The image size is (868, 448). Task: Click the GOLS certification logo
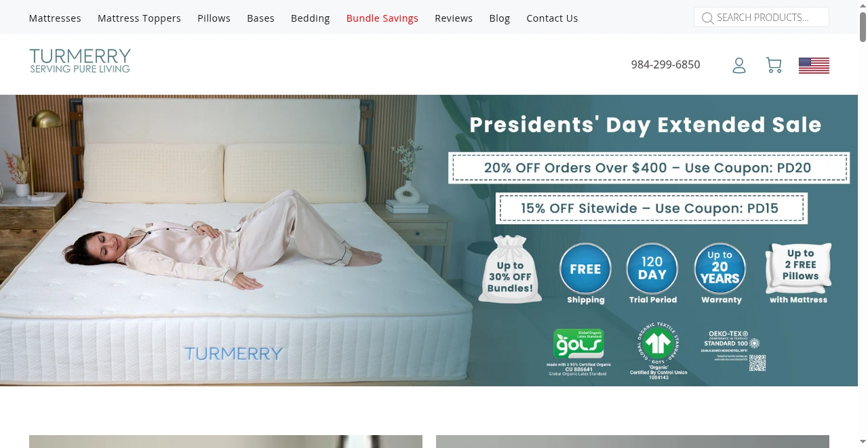click(x=578, y=352)
